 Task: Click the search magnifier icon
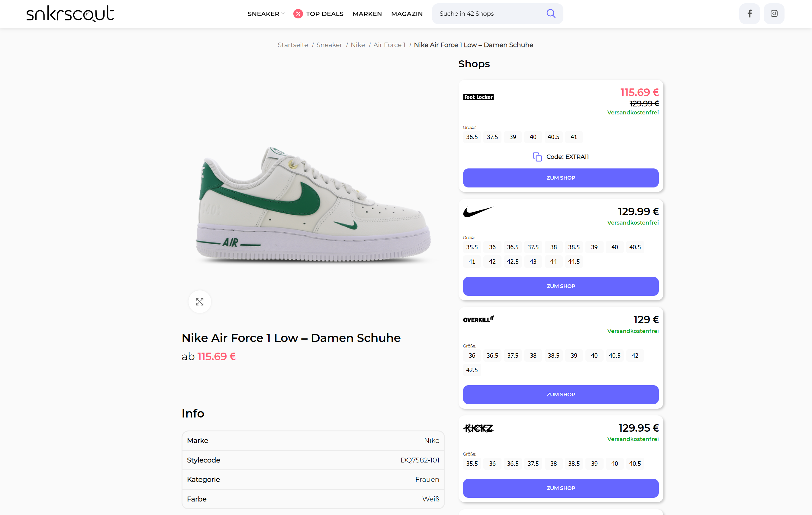pos(551,14)
